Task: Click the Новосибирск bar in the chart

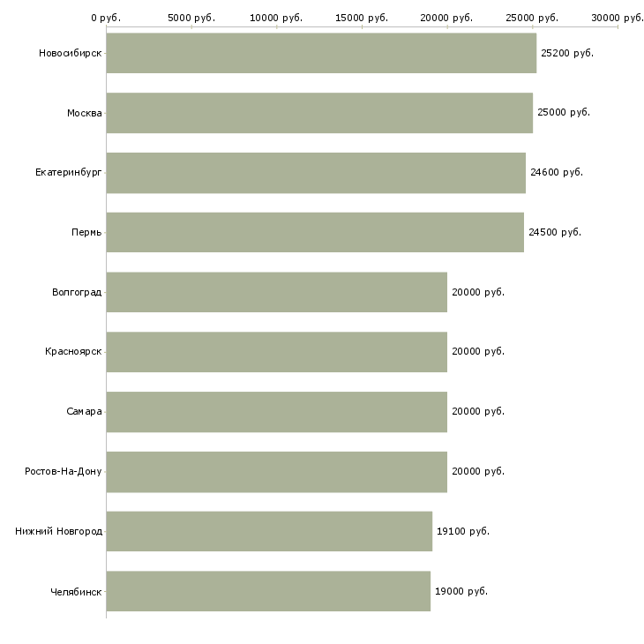Action: 321,53
